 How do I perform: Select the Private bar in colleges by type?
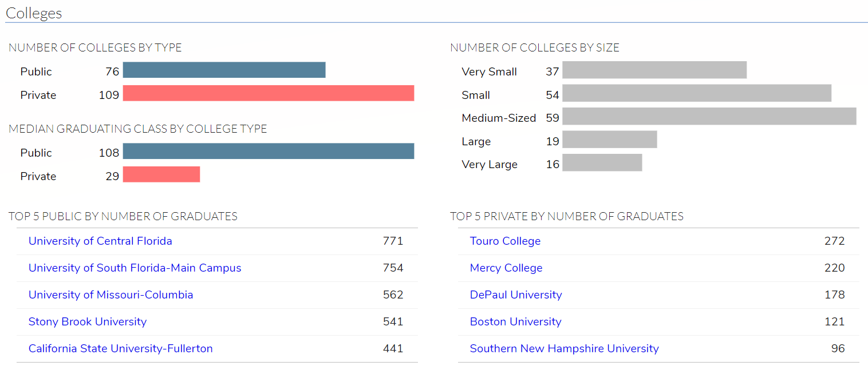click(269, 93)
